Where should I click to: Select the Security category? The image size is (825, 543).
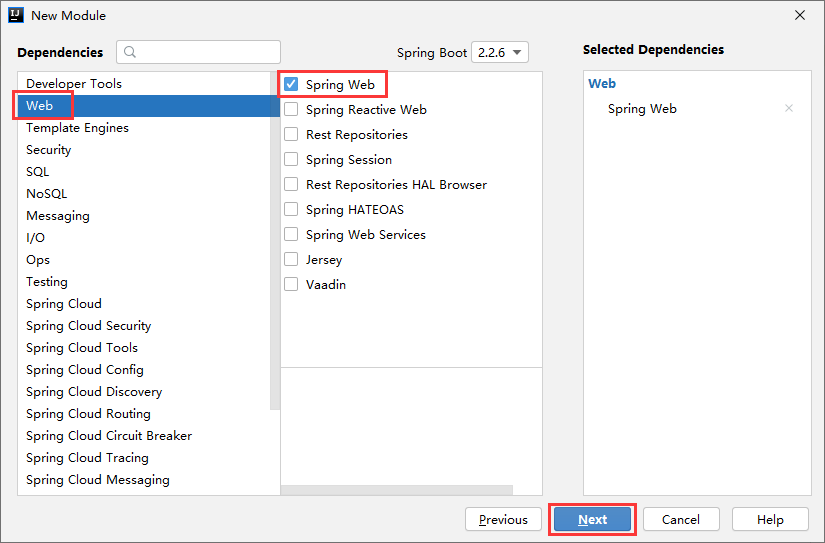click(x=49, y=150)
